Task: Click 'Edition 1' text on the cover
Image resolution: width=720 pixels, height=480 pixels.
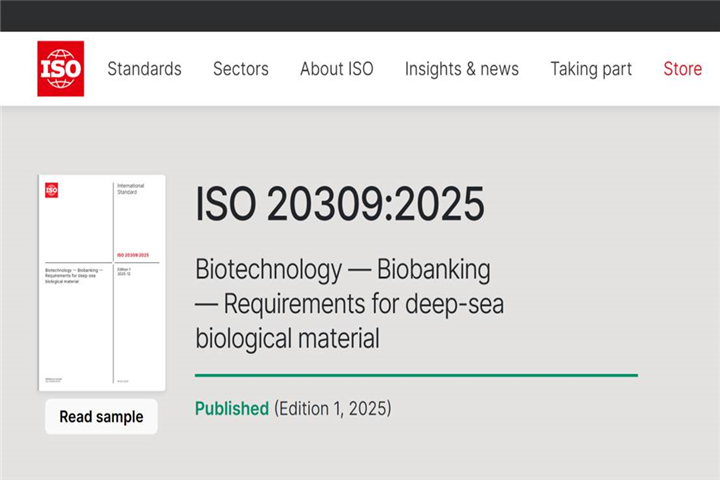Action: pyautogui.click(x=125, y=269)
